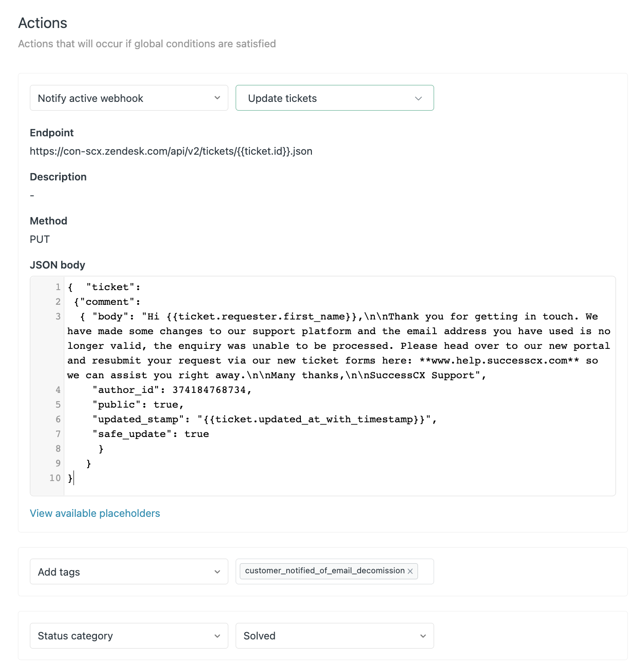Click the chevron icon on the Solved selector

pyautogui.click(x=422, y=636)
